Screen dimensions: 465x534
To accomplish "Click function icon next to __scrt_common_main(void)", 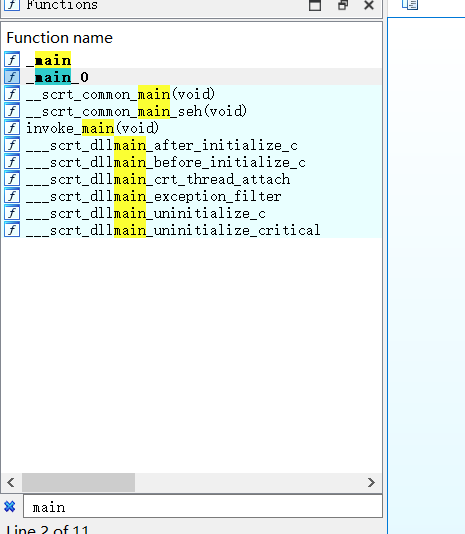I will [12, 94].
